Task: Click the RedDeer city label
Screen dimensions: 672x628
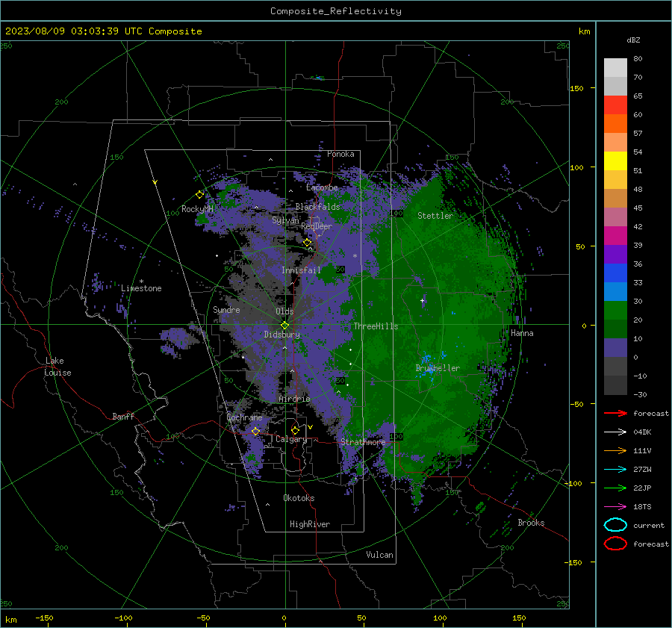Action: pyautogui.click(x=317, y=226)
